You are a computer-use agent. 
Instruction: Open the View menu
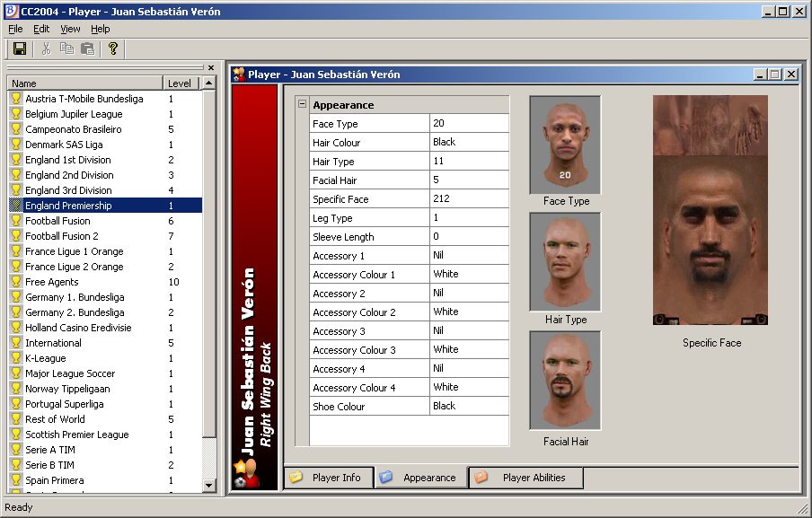(x=70, y=29)
